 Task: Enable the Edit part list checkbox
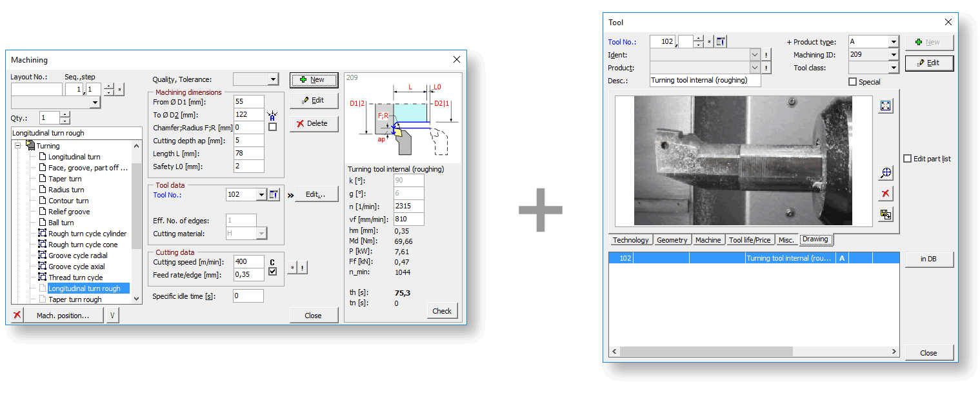coord(908,159)
